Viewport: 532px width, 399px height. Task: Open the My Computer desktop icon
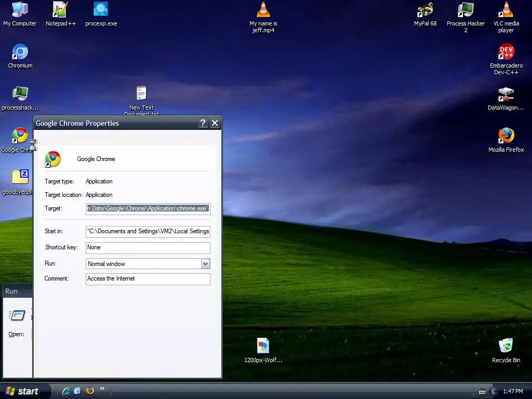(x=20, y=14)
